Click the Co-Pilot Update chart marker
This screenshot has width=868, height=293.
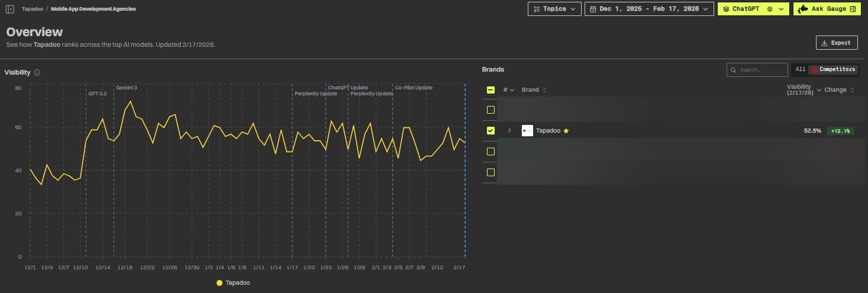click(414, 88)
